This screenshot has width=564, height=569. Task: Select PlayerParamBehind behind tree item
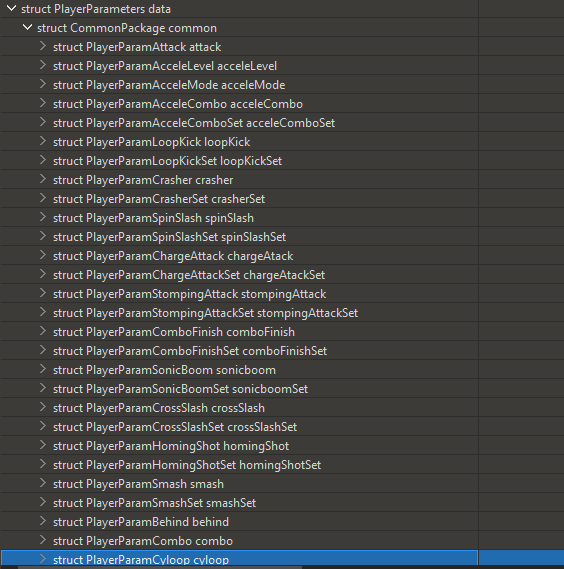click(239, 521)
